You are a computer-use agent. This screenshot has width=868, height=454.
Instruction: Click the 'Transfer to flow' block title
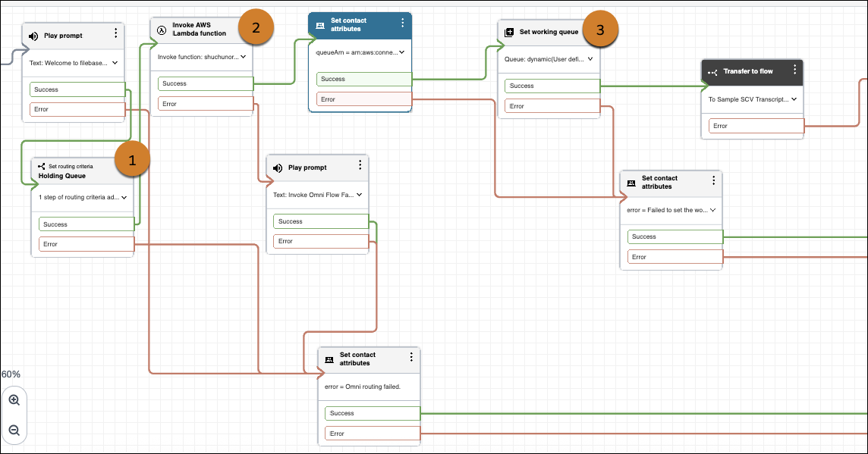click(748, 71)
